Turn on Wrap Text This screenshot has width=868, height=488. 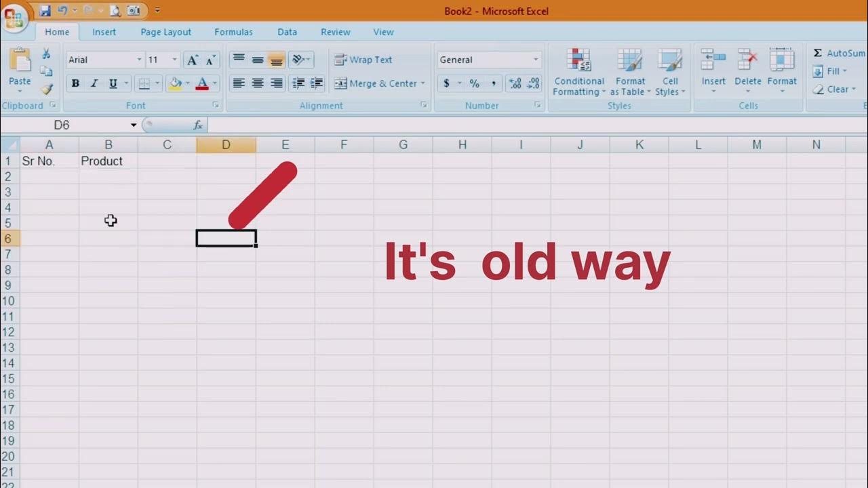pyautogui.click(x=363, y=60)
